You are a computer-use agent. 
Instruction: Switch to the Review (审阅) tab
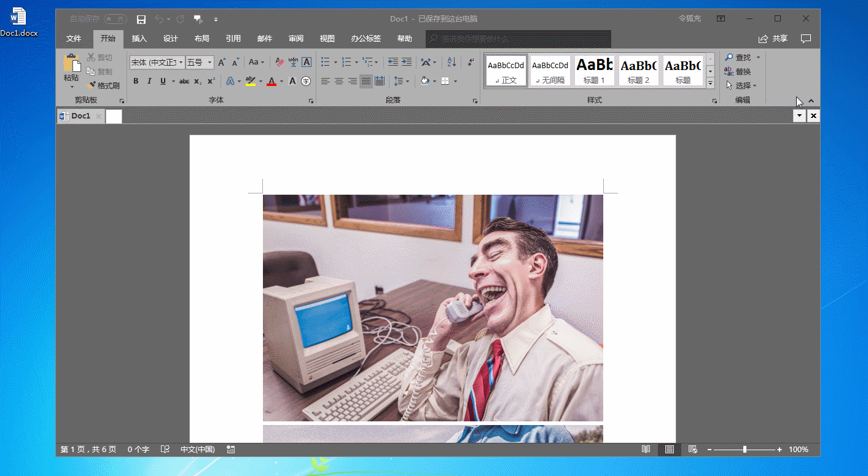pyautogui.click(x=296, y=39)
